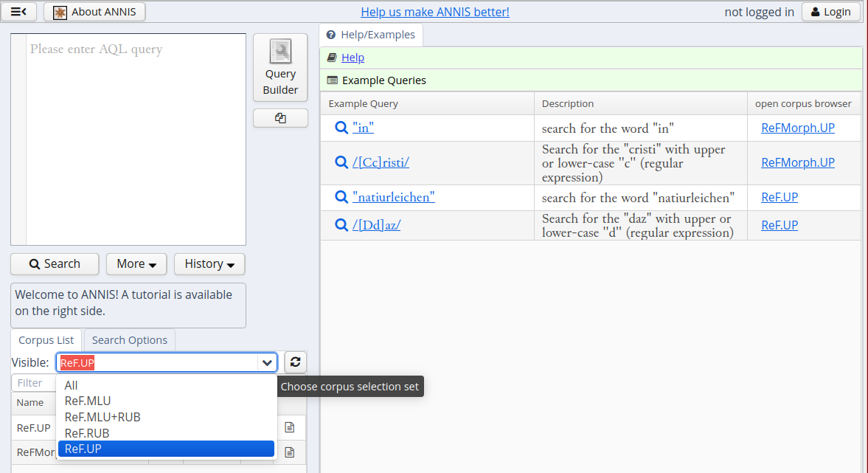Expand the More dropdown button
868x473 pixels.
click(x=136, y=264)
